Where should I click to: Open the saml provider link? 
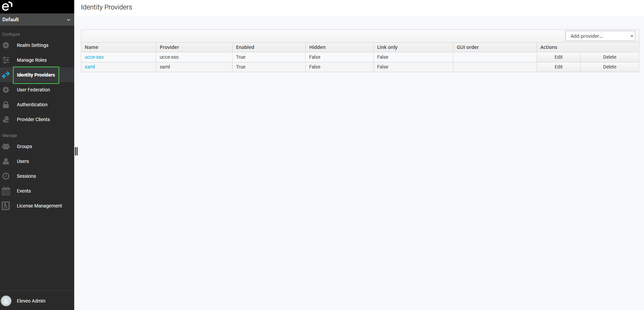pyautogui.click(x=90, y=67)
